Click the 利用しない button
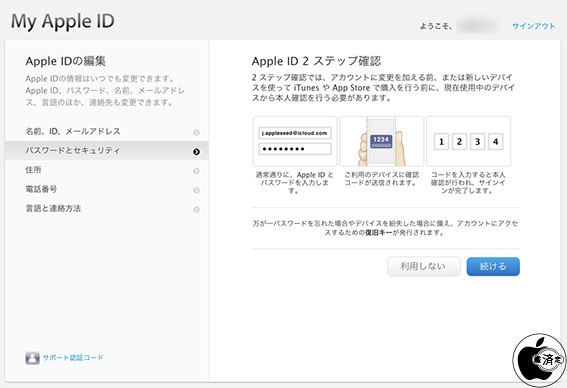 coord(423,267)
